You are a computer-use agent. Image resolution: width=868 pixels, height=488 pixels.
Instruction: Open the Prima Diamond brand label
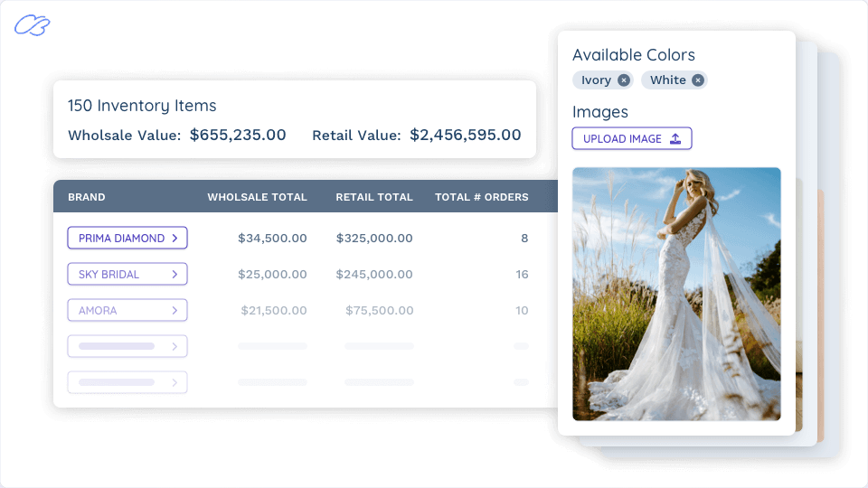[121, 239]
